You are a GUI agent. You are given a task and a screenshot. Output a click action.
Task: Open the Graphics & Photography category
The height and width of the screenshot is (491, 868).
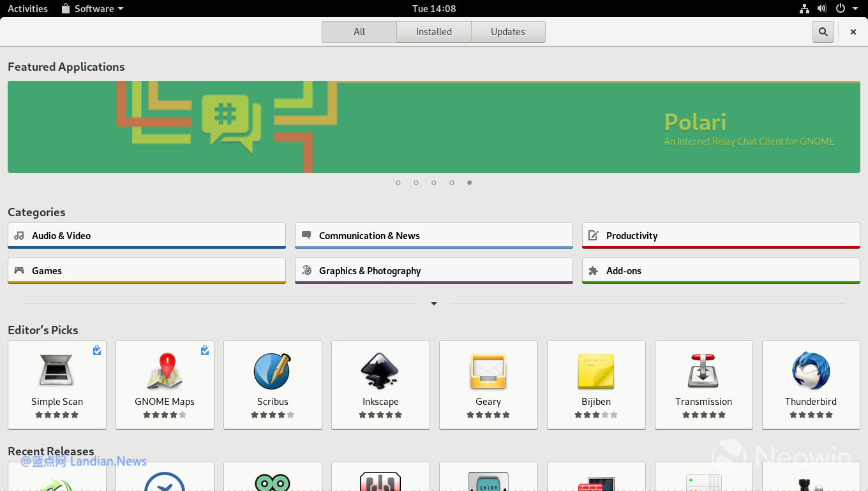pyautogui.click(x=434, y=270)
